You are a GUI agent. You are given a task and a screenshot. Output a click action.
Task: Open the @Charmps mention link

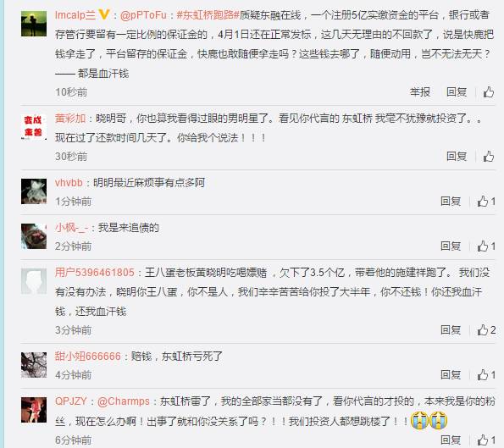click(124, 401)
